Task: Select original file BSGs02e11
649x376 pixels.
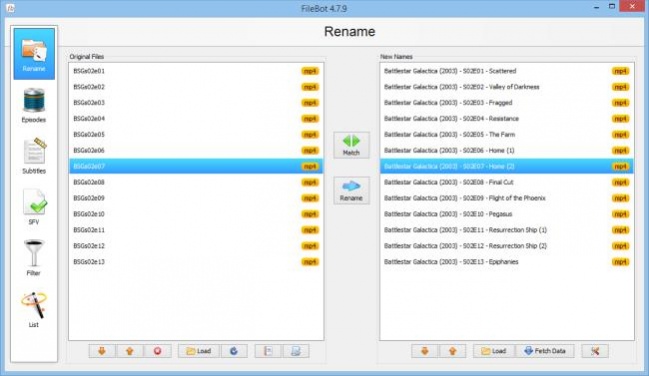Action: [x=196, y=230]
